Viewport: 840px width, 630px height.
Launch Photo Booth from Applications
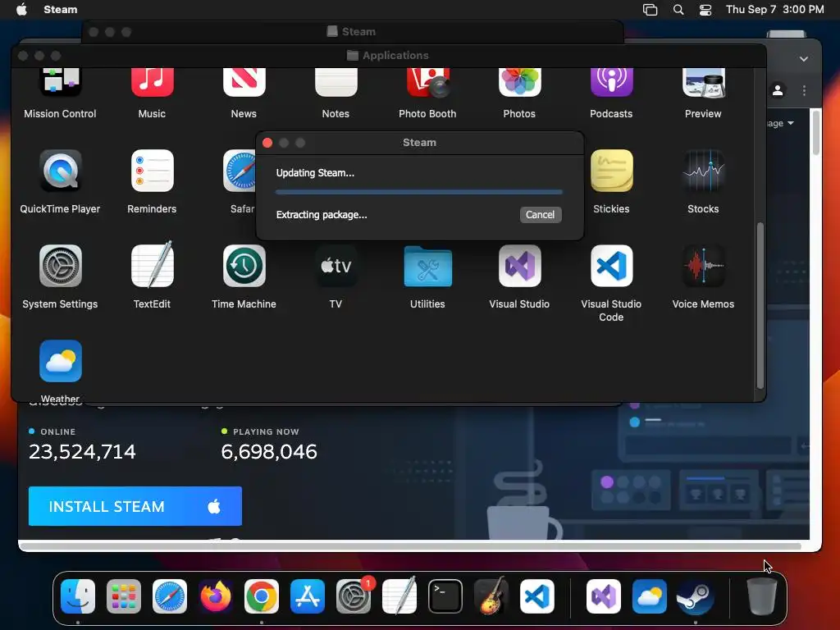(x=427, y=82)
